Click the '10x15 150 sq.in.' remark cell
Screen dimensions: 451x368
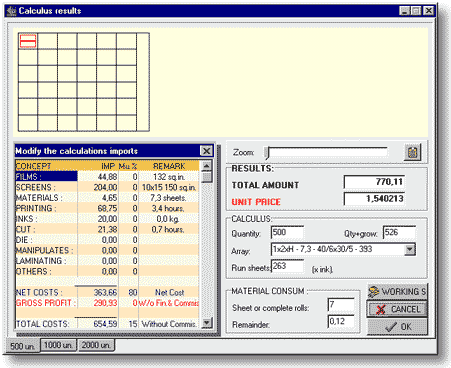(169, 187)
